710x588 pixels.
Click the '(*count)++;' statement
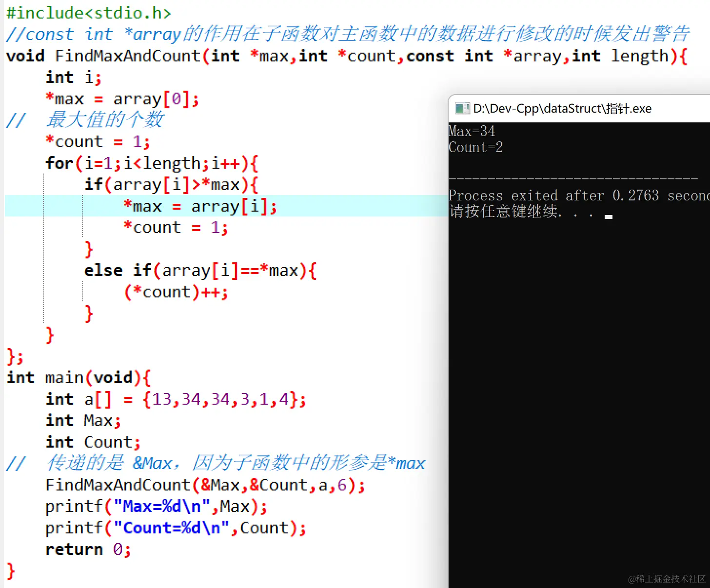176,292
